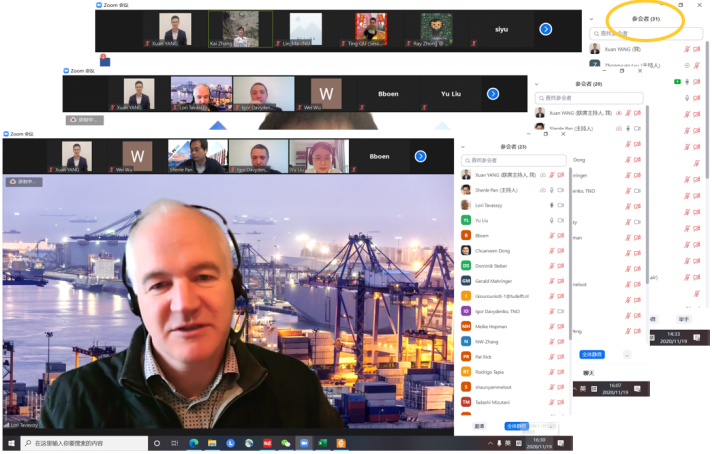Toggle camera for Lori Tavasszy in list
This screenshot has width=712, height=454.
[x=561, y=205]
